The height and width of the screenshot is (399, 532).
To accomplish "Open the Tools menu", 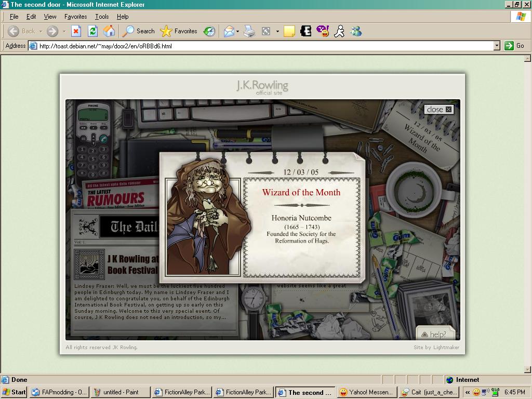I will [102, 17].
